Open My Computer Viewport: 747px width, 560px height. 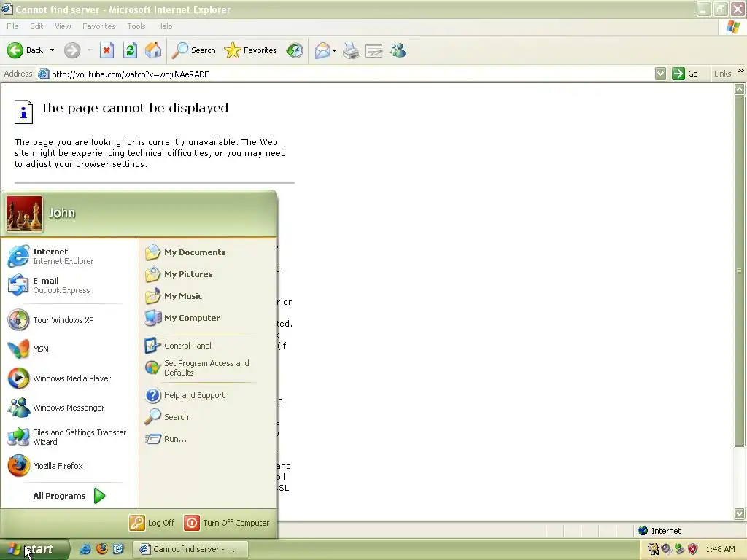208,318
